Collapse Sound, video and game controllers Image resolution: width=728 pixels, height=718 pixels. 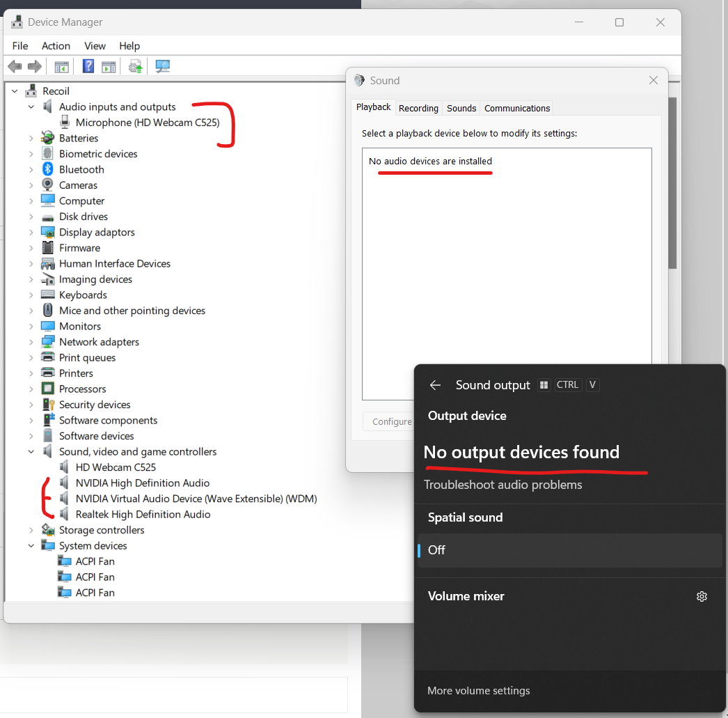31,451
